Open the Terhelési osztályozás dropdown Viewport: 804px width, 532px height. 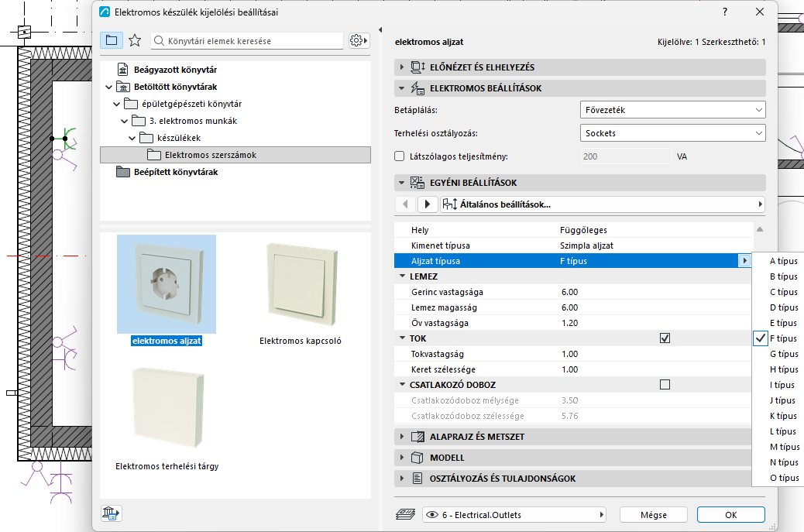(673, 133)
